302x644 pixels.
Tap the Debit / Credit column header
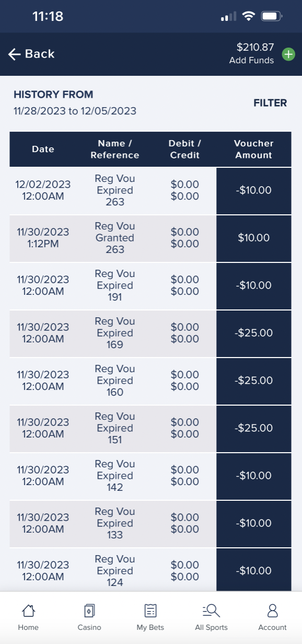(x=184, y=149)
